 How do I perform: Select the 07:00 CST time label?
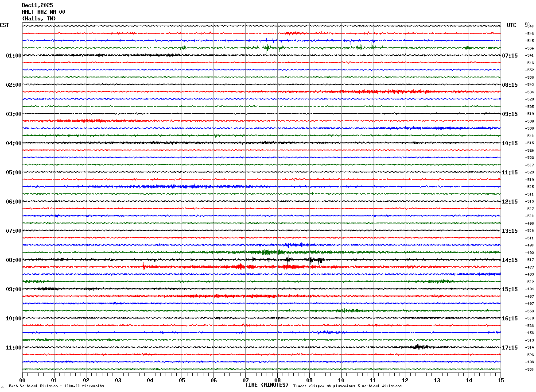(x=14, y=231)
